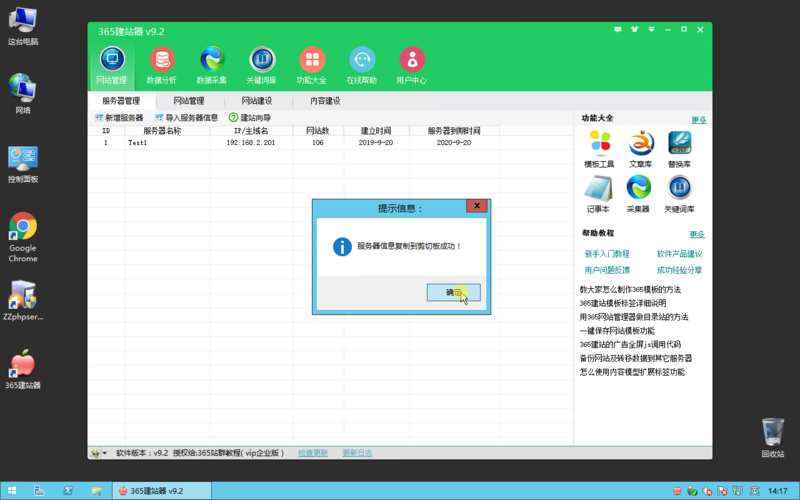Image resolution: width=800 pixels, height=500 pixels.
Task: Select 365建站器 desktop shortcut
Action: click(x=23, y=369)
